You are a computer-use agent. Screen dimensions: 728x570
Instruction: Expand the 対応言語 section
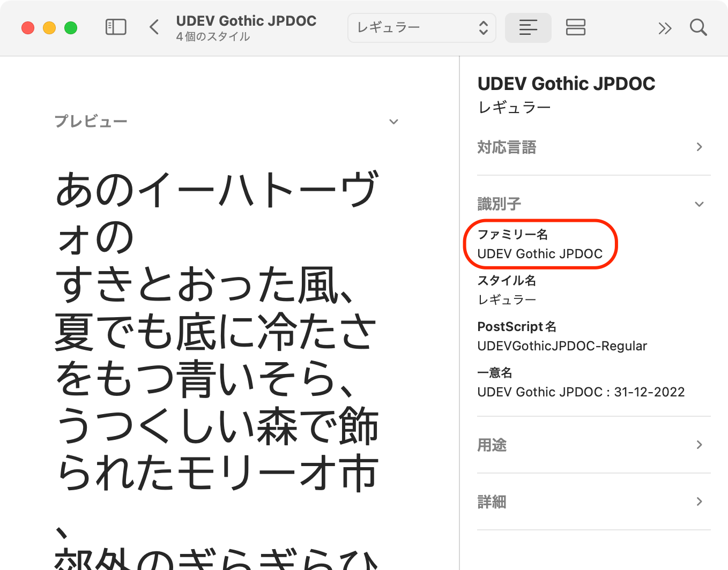click(699, 147)
